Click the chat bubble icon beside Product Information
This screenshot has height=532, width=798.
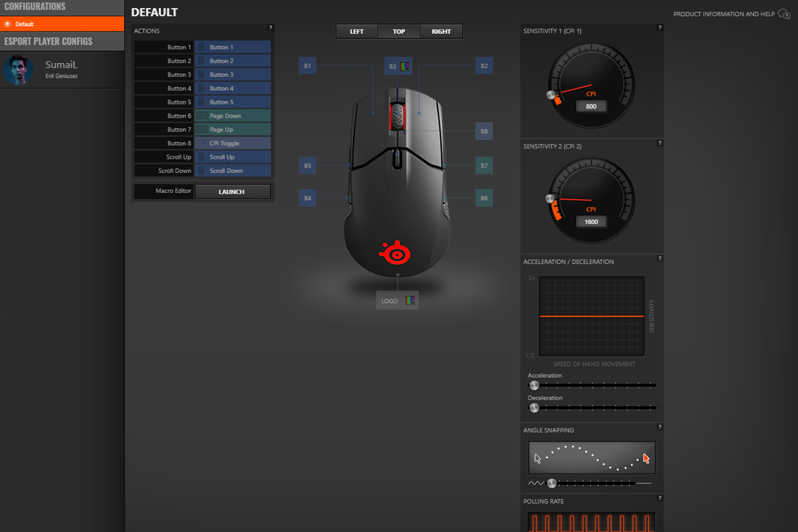point(784,14)
